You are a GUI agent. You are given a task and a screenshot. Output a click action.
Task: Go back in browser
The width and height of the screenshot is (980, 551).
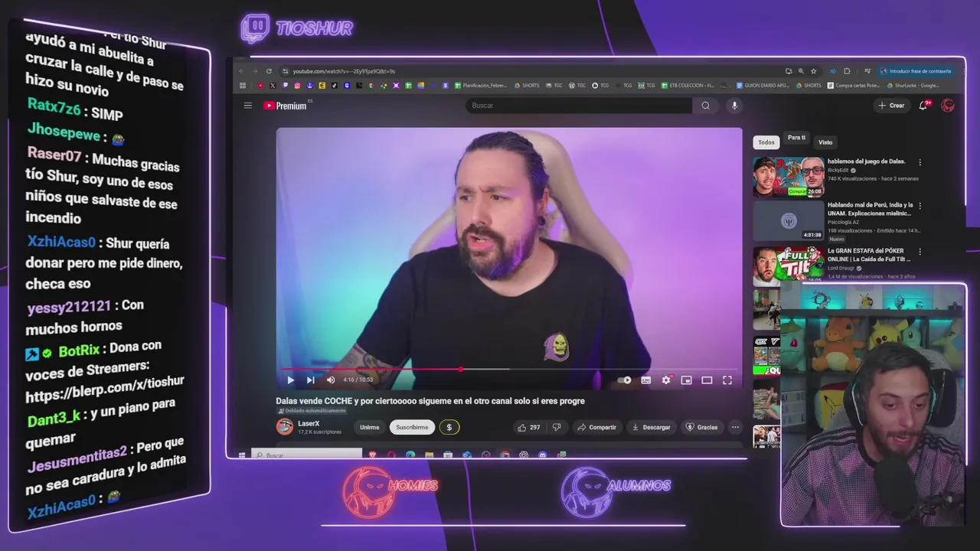[241, 71]
